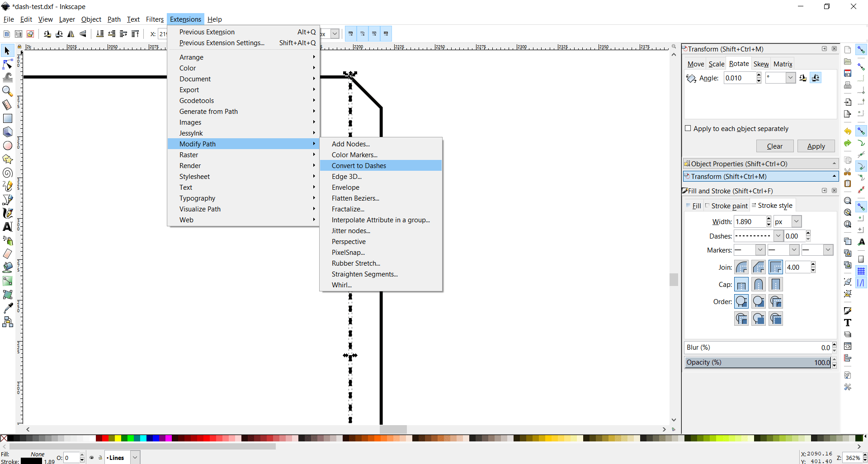
Task: Click the Angle input field
Action: 740,78
